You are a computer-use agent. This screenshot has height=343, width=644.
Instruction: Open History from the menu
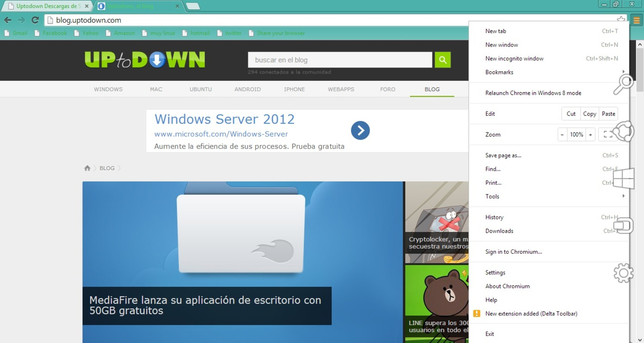[549, 217]
